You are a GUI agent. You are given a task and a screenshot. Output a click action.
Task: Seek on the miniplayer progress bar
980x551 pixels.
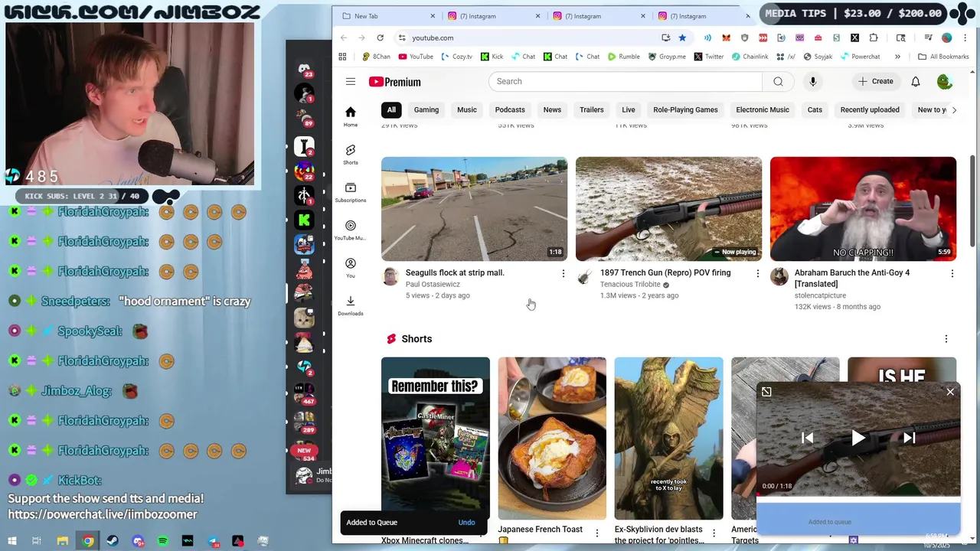pos(858,495)
